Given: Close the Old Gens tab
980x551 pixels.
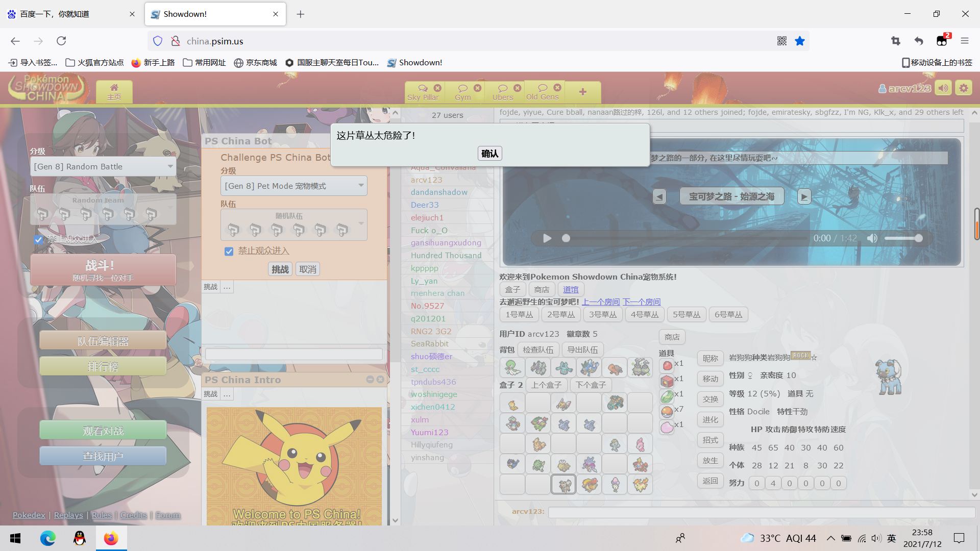Looking at the screenshot, I should pos(557,88).
